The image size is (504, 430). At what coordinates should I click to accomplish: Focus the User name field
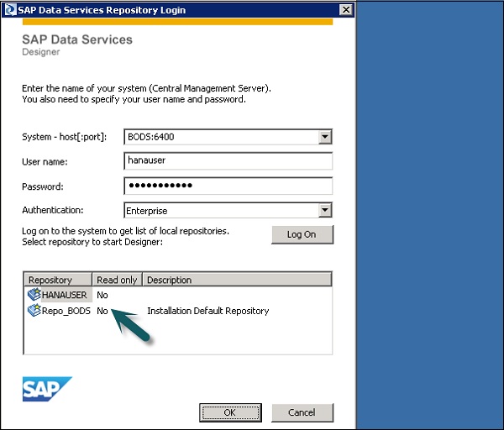(228, 161)
